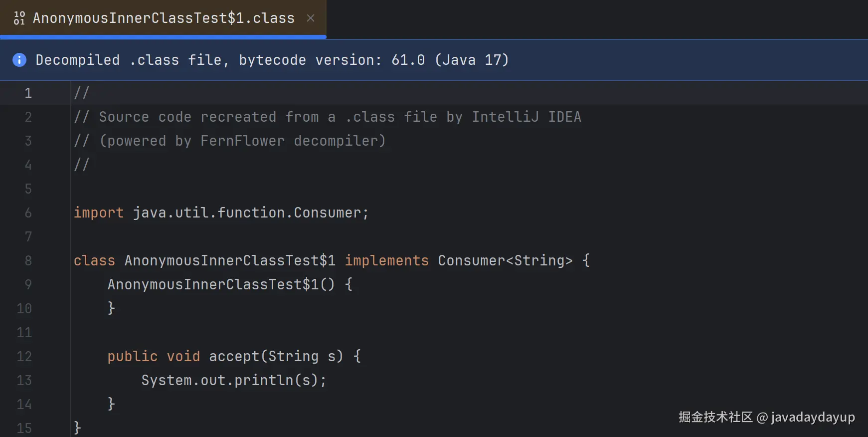This screenshot has height=437, width=868.
Task: Click the public keyword on line 12
Action: click(x=132, y=356)
